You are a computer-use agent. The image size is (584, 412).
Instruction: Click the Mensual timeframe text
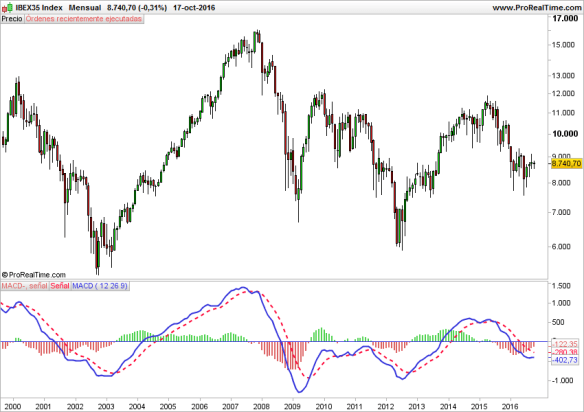click(85, 7)
